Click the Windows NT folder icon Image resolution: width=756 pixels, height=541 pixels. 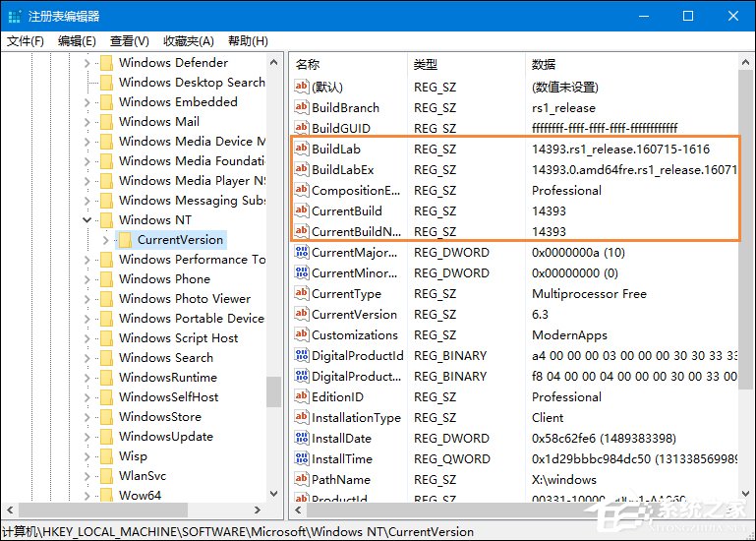(106, 220)
